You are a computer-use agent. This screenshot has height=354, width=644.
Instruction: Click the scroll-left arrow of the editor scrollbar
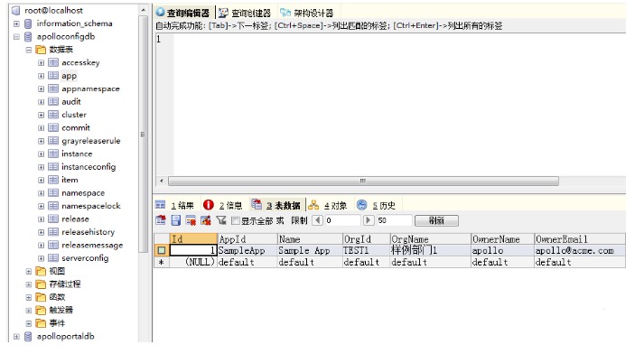[162, 181]
